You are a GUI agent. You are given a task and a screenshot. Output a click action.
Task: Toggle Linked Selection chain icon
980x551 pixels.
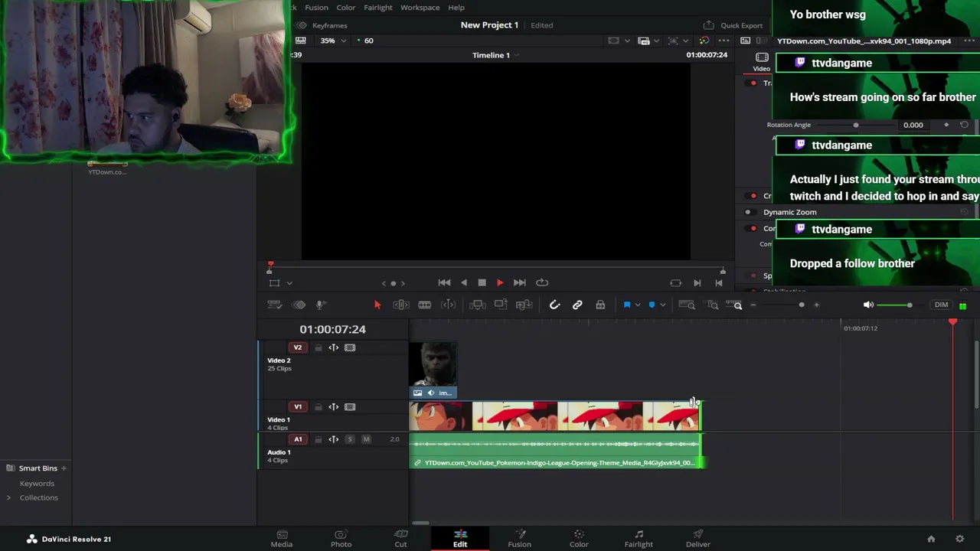577,305
